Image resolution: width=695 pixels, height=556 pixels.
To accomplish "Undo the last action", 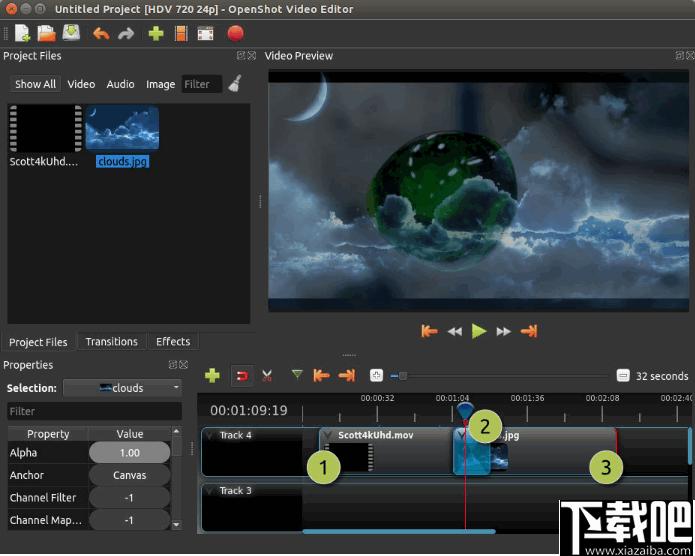I will pos(101,34).
